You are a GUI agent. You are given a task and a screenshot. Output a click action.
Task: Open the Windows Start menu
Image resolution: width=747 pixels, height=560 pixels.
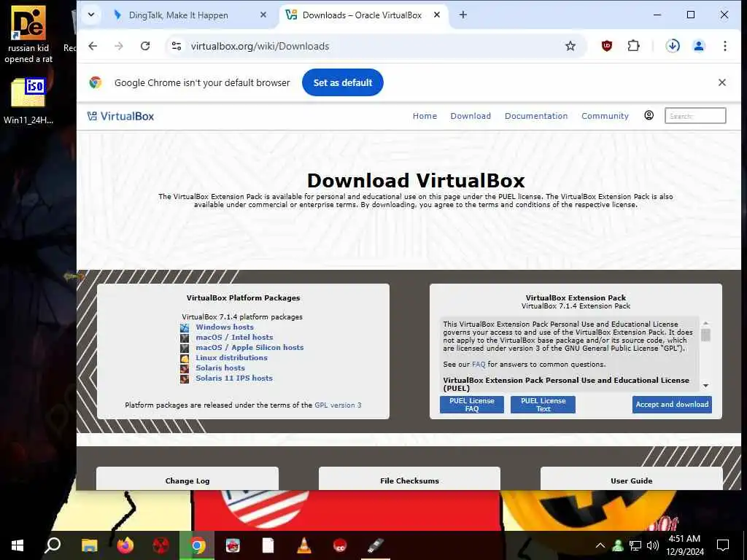pyautogui.click(x=18, y=545)
